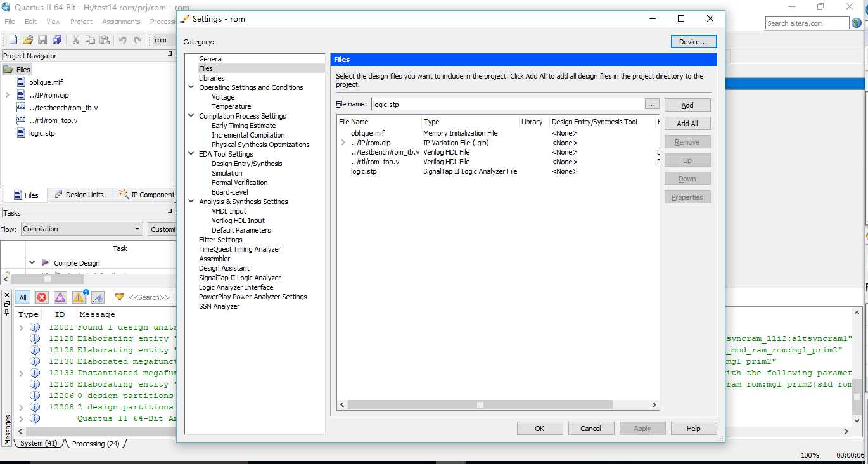Click the Save floppy-disk toolbar icon

tap(42, 40)
